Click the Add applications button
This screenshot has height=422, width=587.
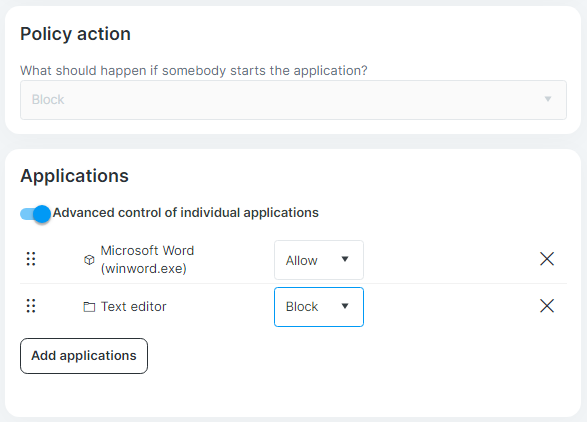coord(84,356)
